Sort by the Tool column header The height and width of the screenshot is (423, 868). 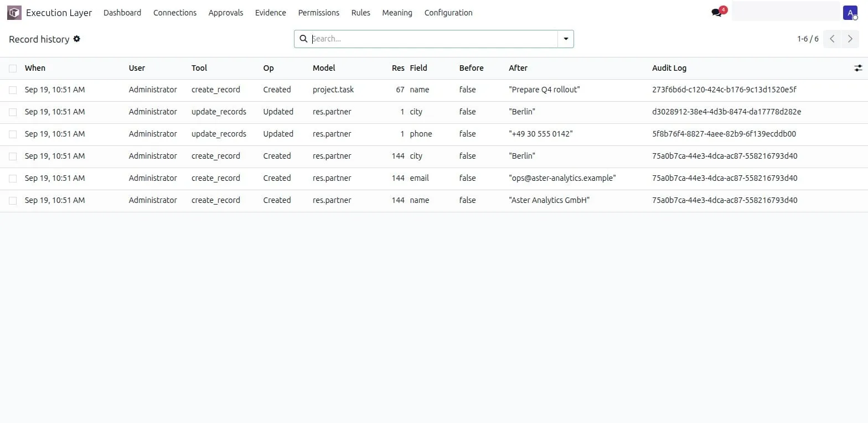pos(199,68)
